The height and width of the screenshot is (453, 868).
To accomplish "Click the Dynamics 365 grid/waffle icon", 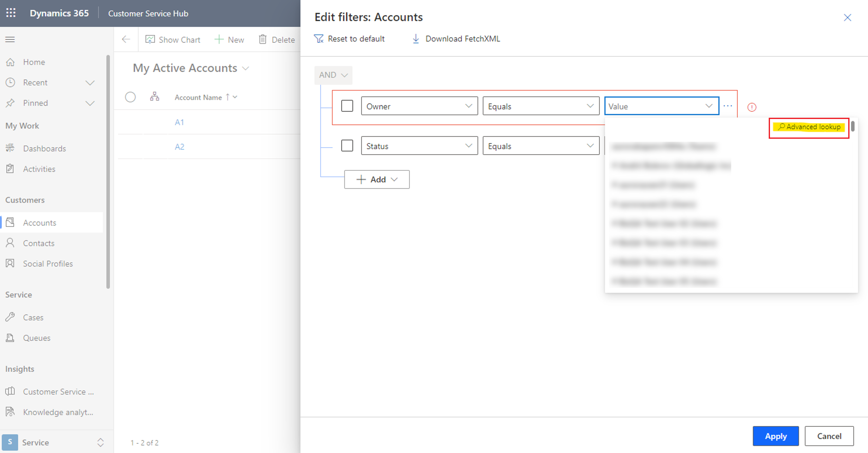I will pos(11,13).
